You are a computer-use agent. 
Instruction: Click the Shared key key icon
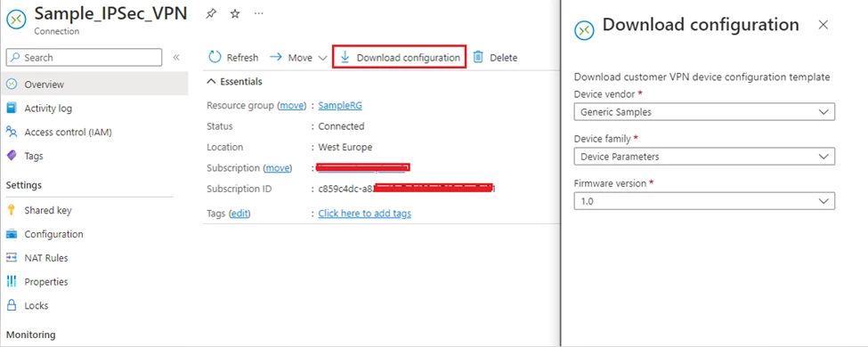coord(12,210)
